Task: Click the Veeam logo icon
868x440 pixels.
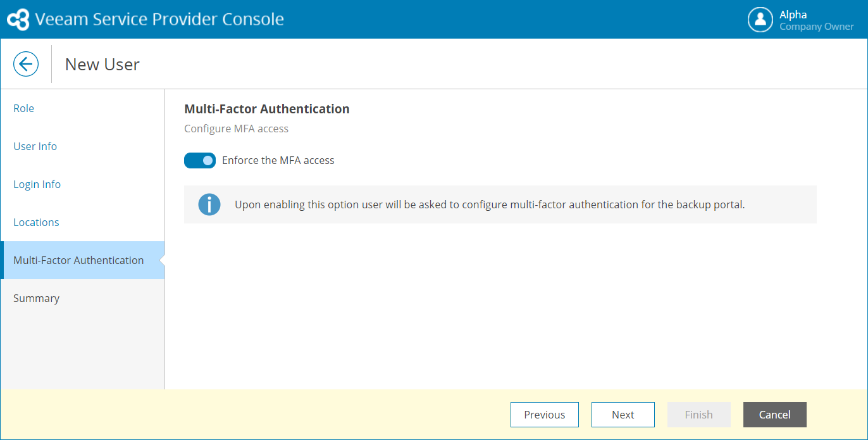Action: coord(18,20)
